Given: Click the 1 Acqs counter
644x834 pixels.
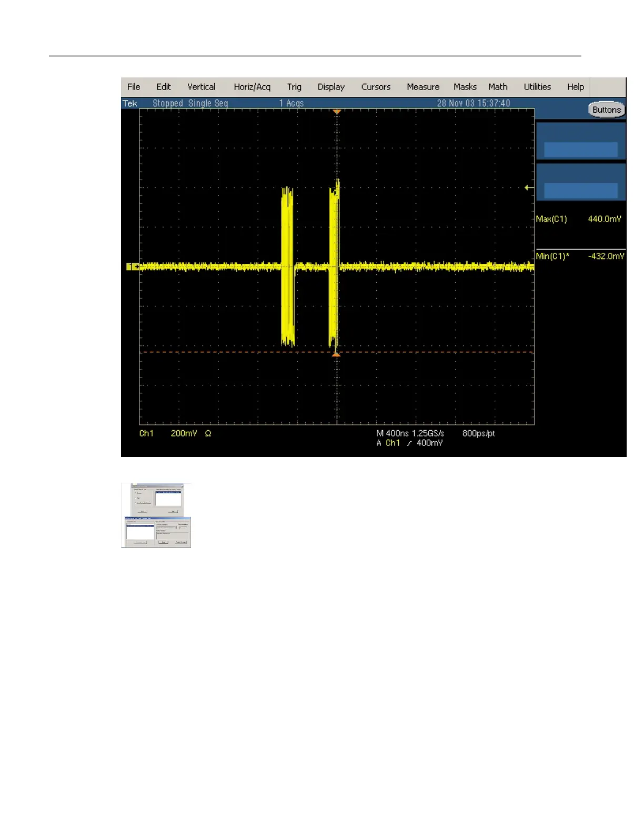Looking at the screenshot, I should click(291, 103).
